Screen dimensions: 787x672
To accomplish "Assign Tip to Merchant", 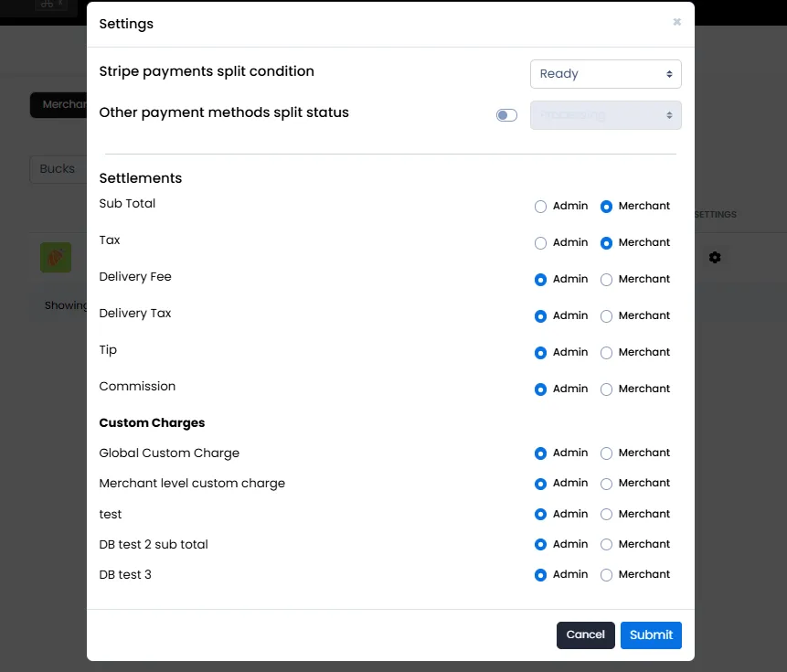I will click(606, 353).
